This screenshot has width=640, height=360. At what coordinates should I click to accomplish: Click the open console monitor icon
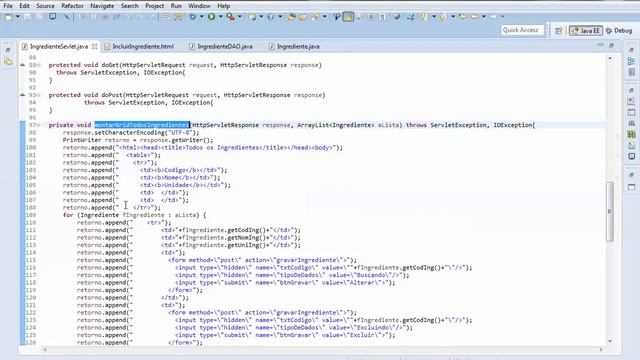[53, 17]
